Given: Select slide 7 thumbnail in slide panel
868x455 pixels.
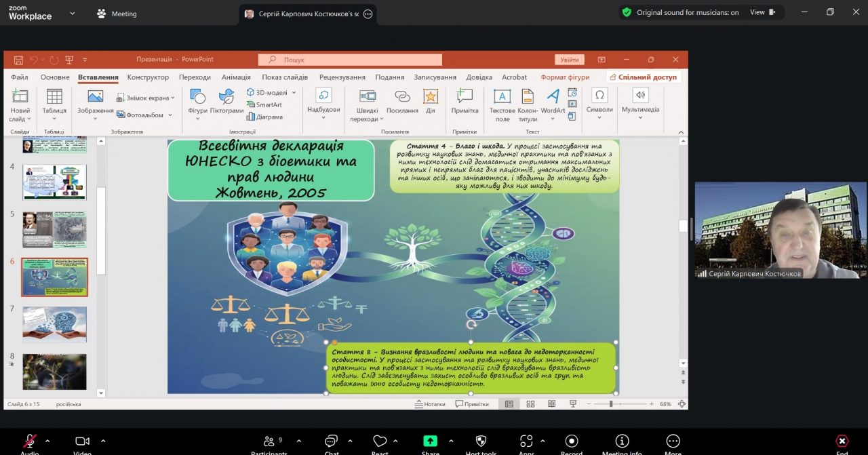Looking at the screenshot, I should pos(54,324).
